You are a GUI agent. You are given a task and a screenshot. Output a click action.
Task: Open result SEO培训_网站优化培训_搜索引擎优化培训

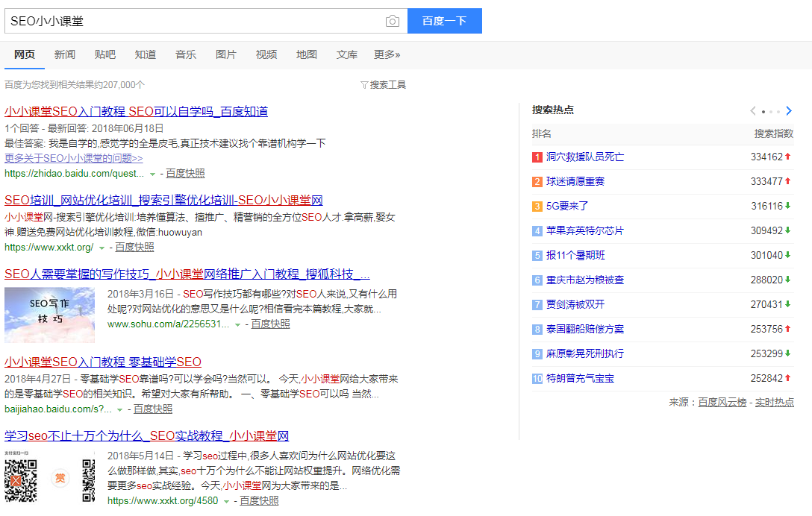[163, 201]
